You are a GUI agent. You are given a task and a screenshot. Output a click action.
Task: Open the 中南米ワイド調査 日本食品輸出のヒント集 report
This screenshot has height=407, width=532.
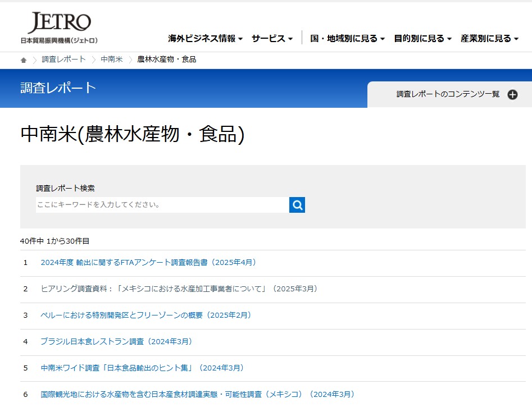(x=142, y=368)
